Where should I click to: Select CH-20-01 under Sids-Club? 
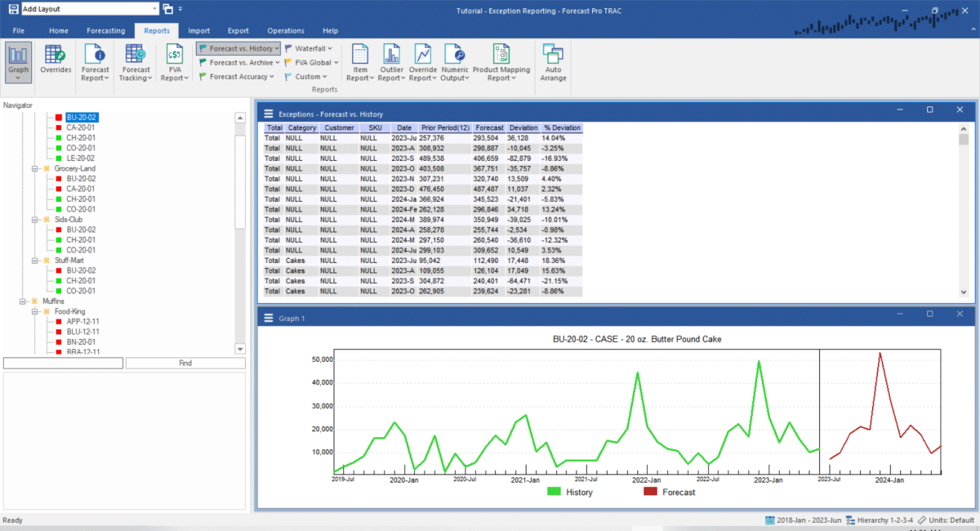pos(80,240)
